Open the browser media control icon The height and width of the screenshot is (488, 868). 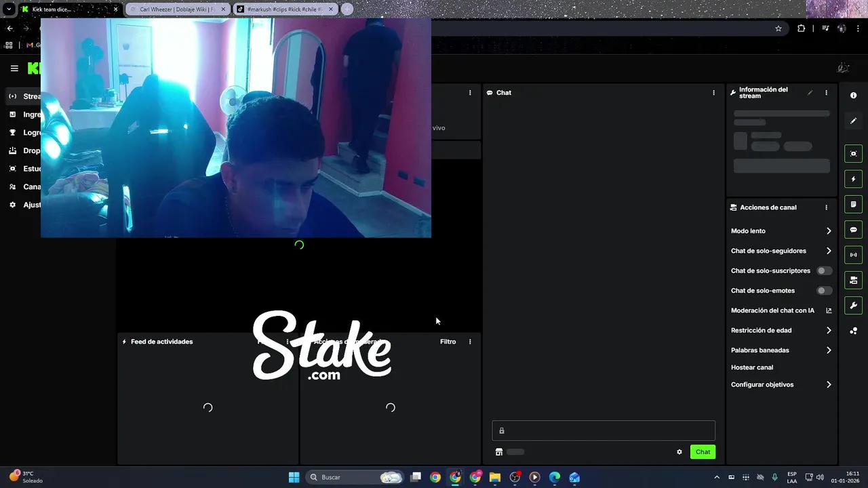[x=825, y=28]
